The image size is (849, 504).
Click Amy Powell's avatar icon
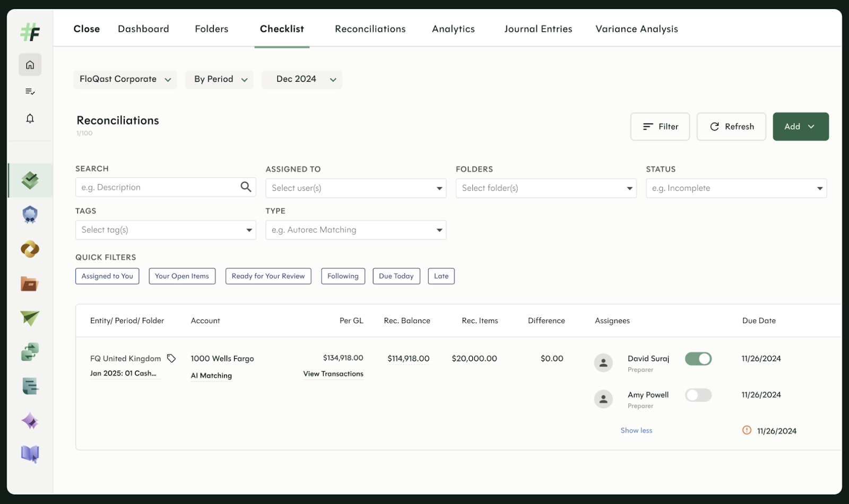(x=603, y=399)
